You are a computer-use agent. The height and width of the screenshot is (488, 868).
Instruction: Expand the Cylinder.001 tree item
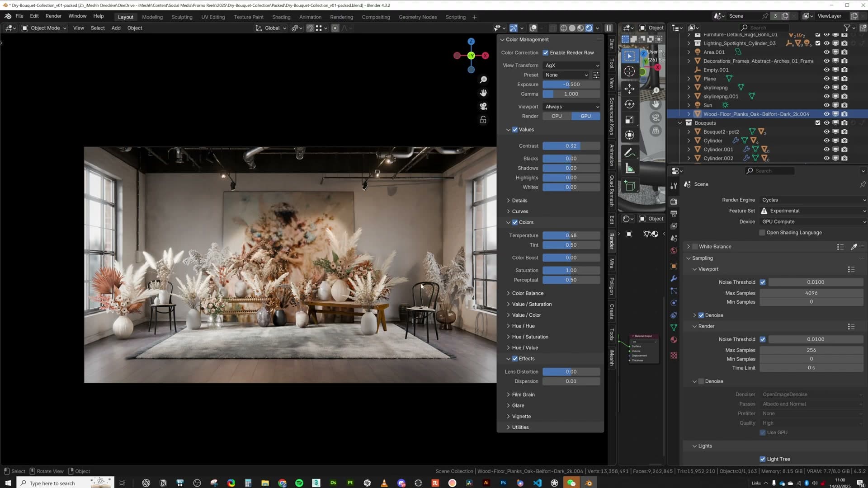click(x=689, y=150)
